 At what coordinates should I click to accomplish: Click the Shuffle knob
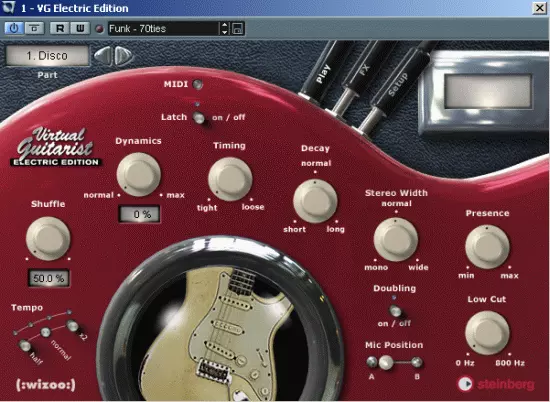coord(48,239)
